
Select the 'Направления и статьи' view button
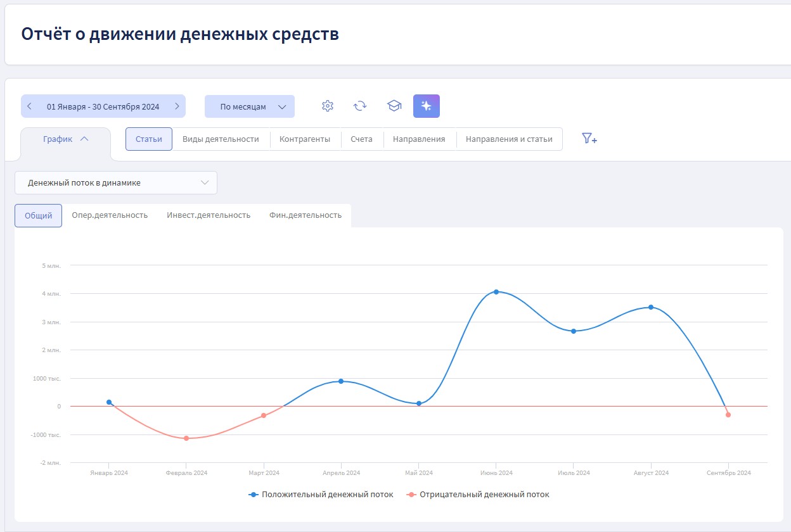pyautogui.click(x=509, y=139)
